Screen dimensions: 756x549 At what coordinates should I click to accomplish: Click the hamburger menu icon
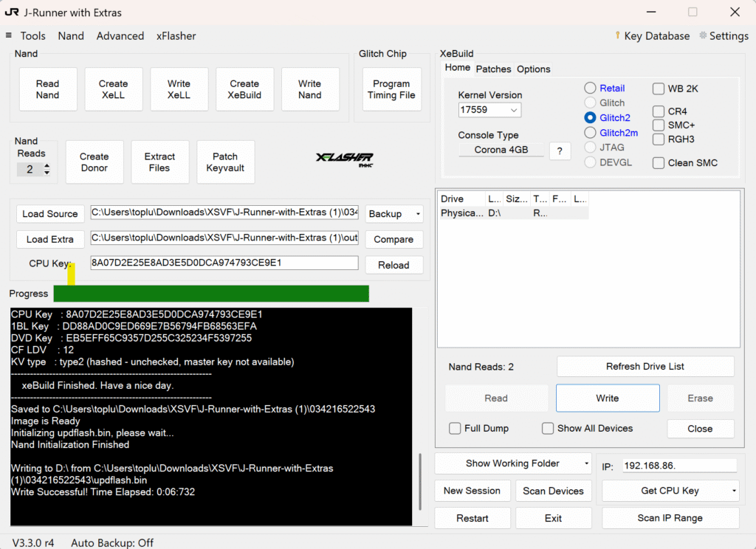click(x=9, y=35)
